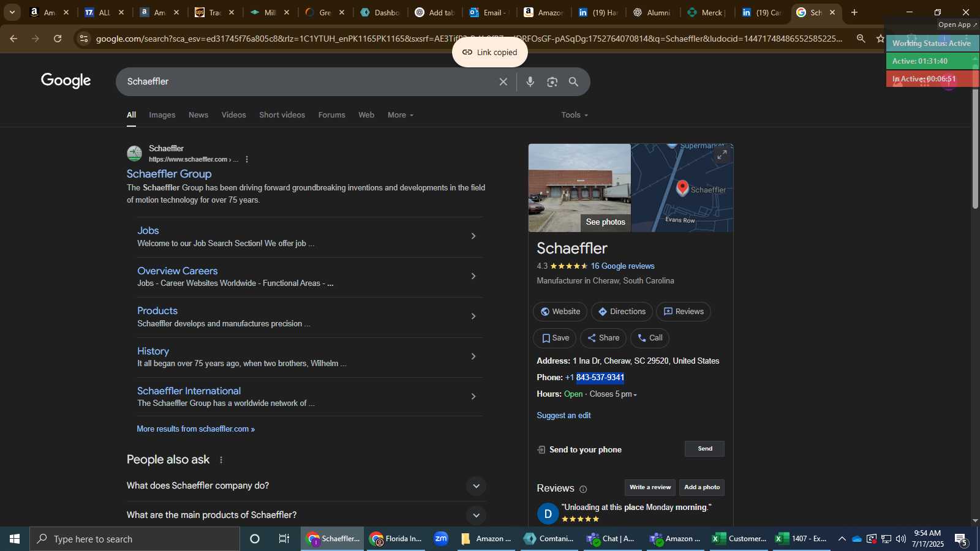Click the red Schaeffler map pin

pyautogui.click(x=682, y=187)
